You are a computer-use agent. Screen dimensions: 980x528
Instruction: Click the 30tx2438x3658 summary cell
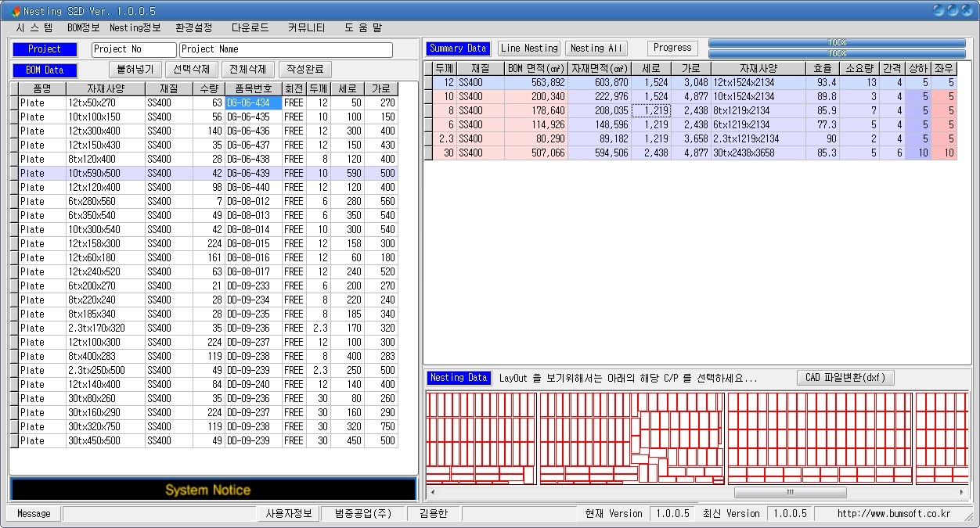pos(758,153)
